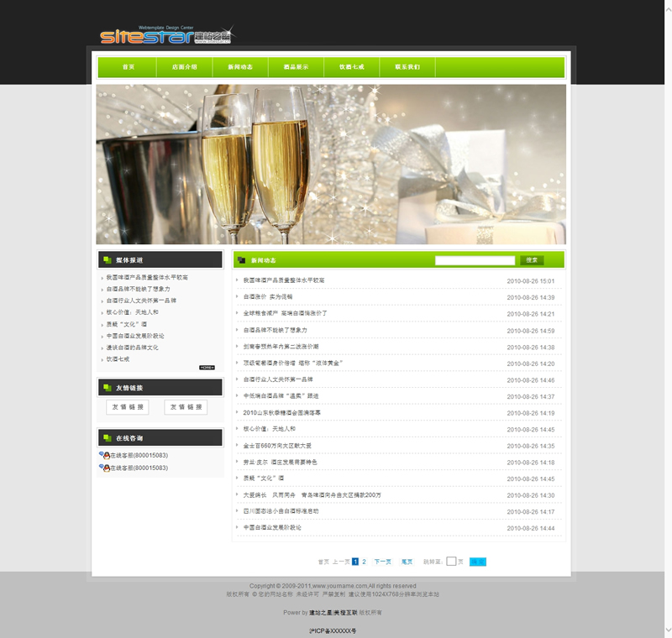
Task: Click the MORE icon under 媒体报道 list
Action: pyautogui.click(x=207, y=368)
